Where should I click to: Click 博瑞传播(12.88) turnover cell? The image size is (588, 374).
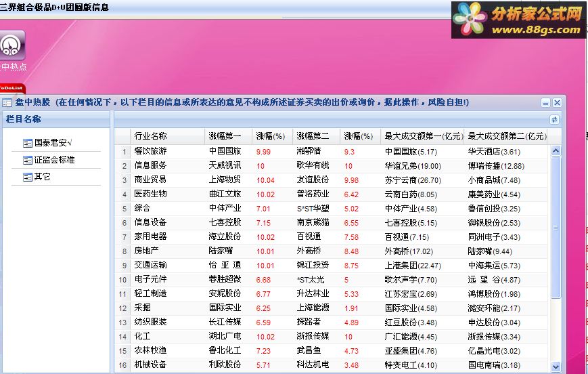[496, 166]
